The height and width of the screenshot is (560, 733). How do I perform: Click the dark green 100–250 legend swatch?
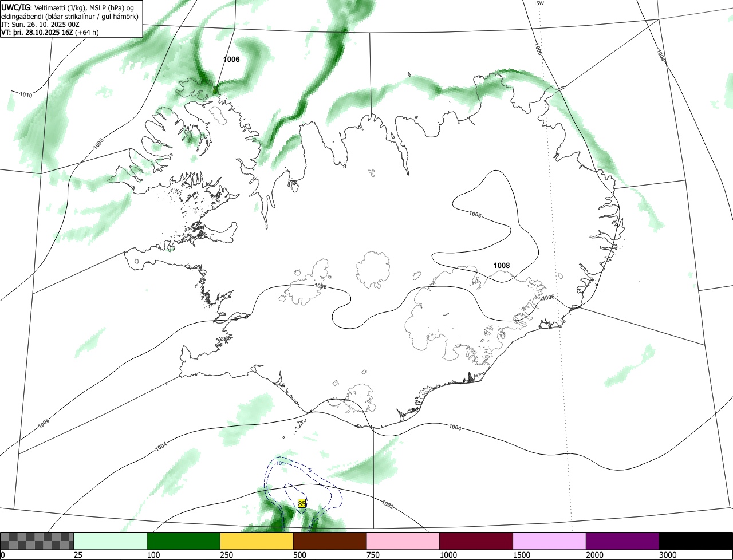pyautogui.click(x=184, y=541)
